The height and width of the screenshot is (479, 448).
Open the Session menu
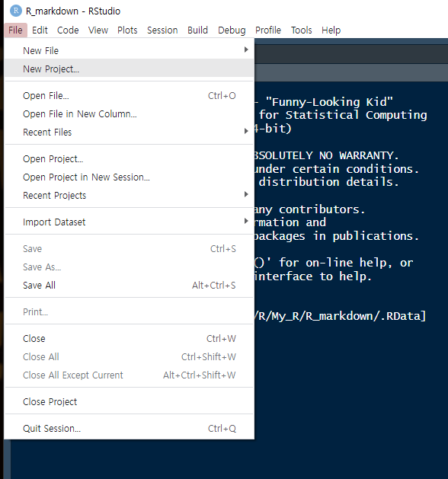162,30
